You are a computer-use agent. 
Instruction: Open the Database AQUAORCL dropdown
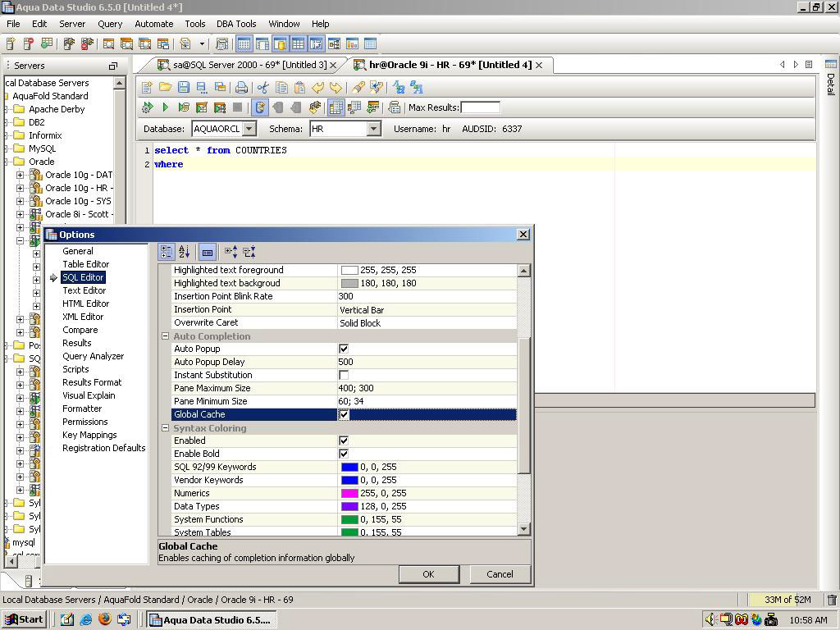pyautogui.click(x=249, y=129)
